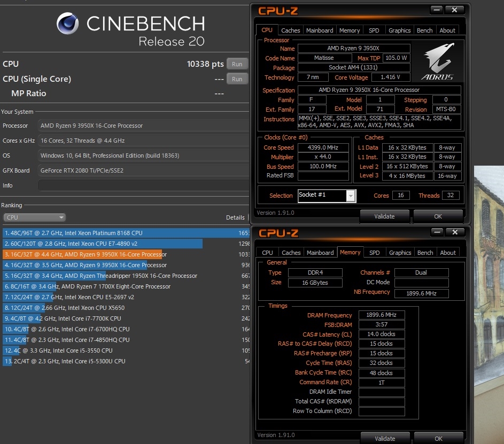Click the AORUS eagle logo in CPU-Z
The width and height of the screenshot is (504, 444).
[438, 61]
